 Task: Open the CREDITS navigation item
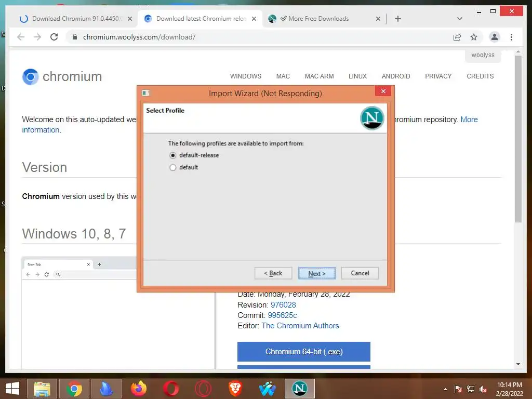(x=480, y=76)
